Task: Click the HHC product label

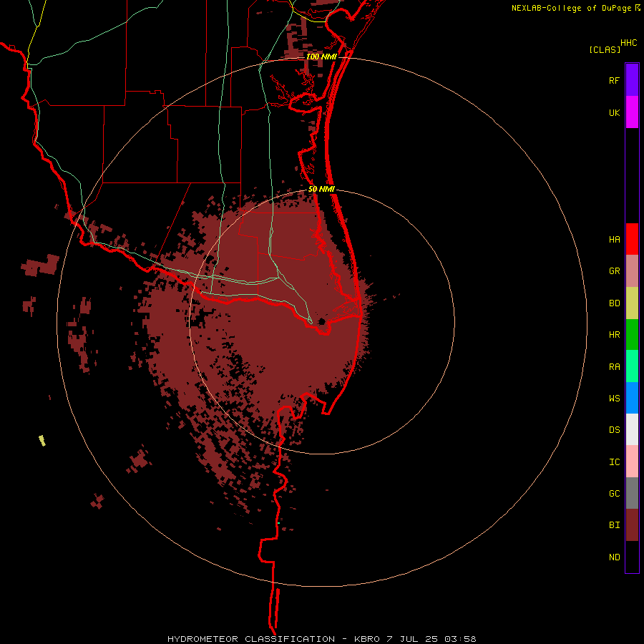Action: click(628, 43)
